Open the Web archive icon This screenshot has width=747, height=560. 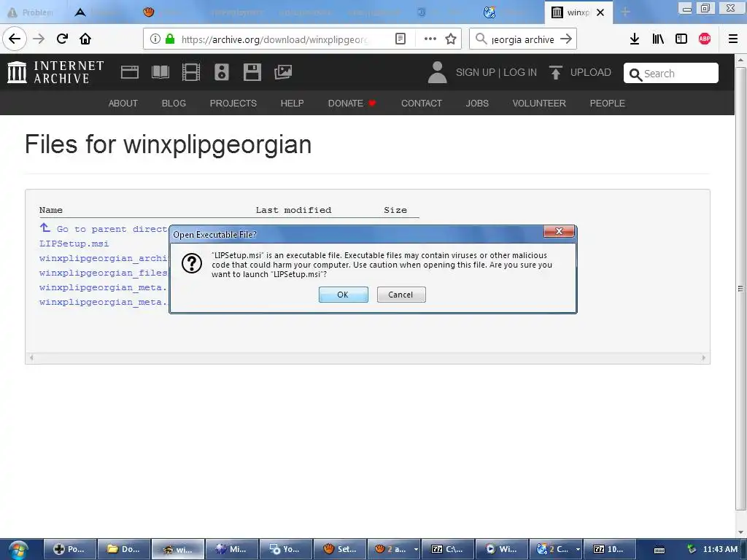[130, 72]
